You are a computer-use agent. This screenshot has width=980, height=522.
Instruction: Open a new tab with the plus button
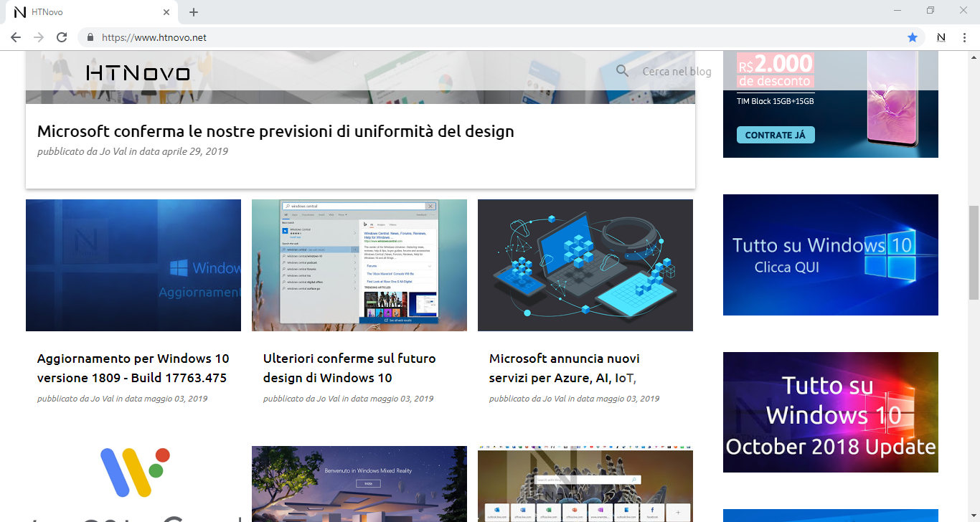click(193, 11)
